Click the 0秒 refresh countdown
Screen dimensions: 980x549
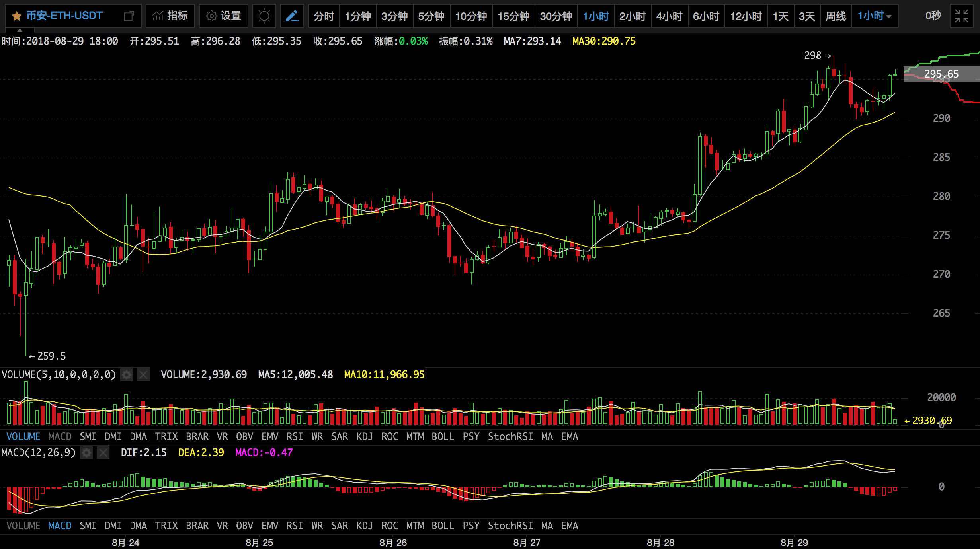pos(933,16)
